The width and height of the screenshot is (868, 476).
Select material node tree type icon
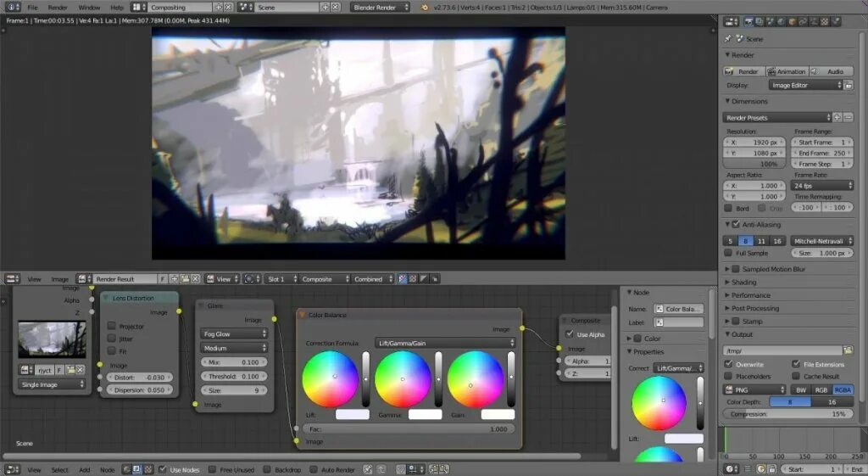pyautogui.click(x=127, y=469)
